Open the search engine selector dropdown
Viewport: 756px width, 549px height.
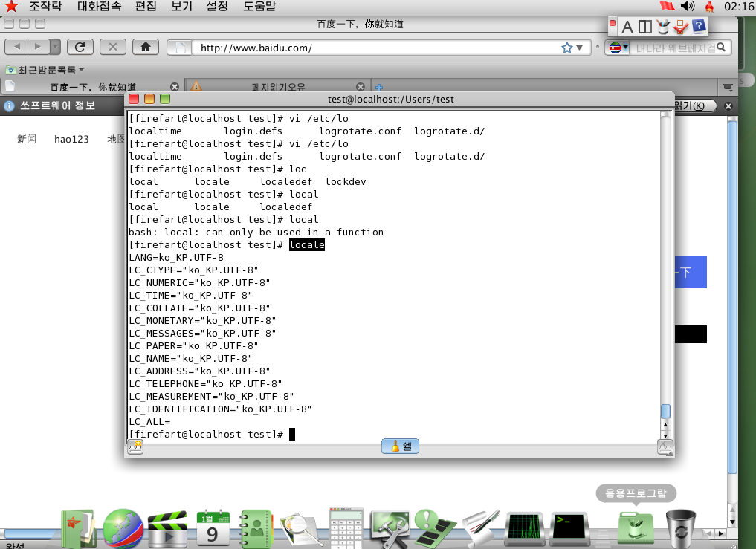coord(616,48)
